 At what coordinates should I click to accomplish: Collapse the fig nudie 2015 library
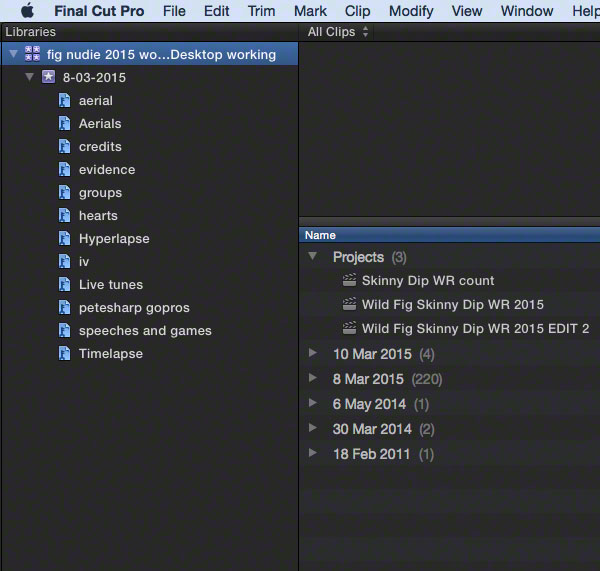[x=13, y=54]
